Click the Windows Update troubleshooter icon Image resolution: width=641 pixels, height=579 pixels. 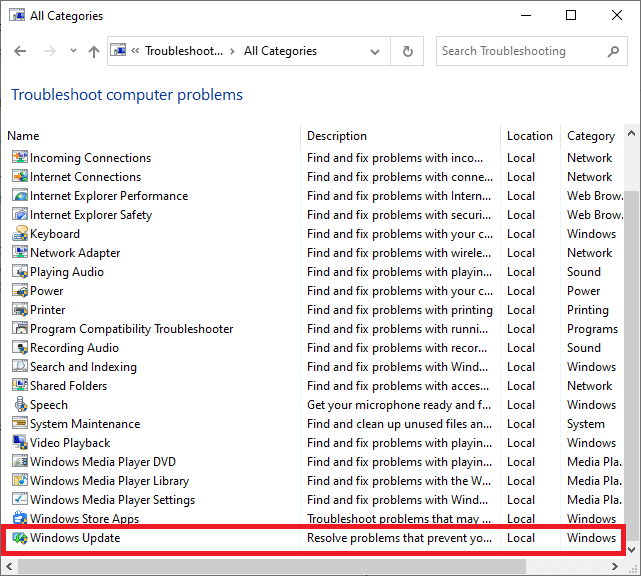click(20, 538)
